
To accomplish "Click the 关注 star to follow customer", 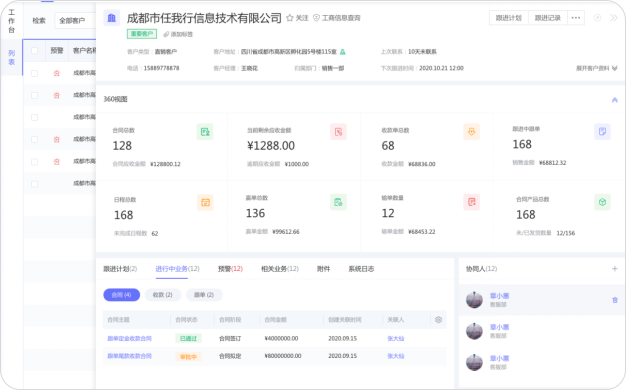I will [298, 18].
